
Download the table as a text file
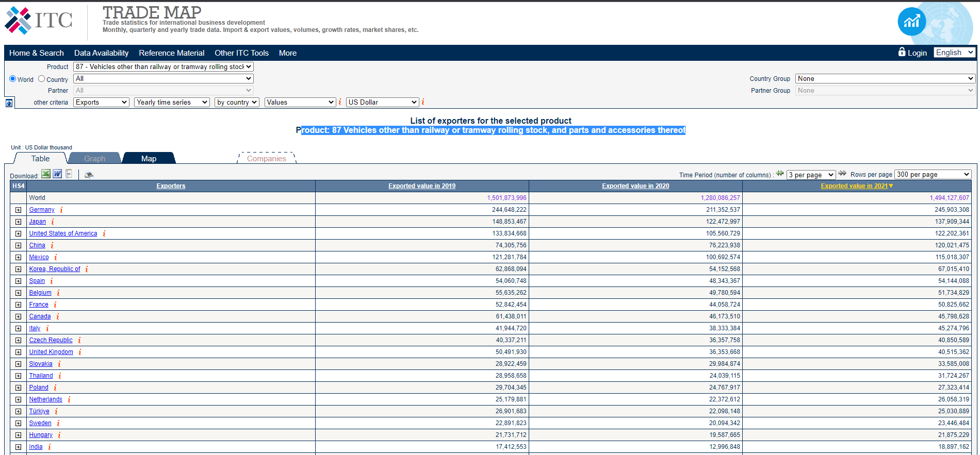69,174
